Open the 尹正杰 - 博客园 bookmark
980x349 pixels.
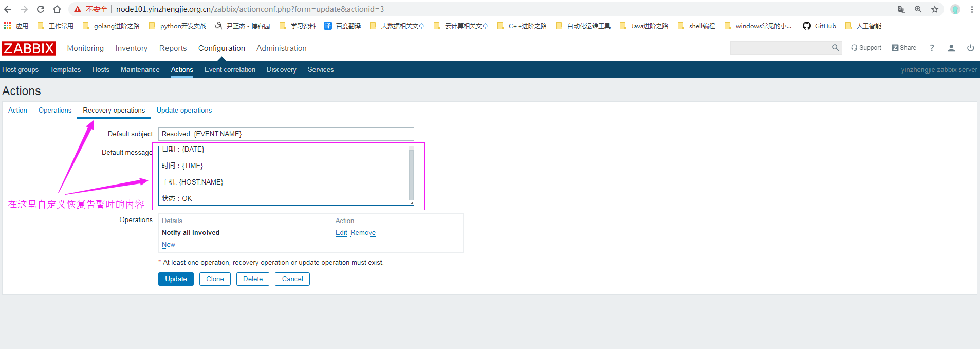click(x=242, y=26)
